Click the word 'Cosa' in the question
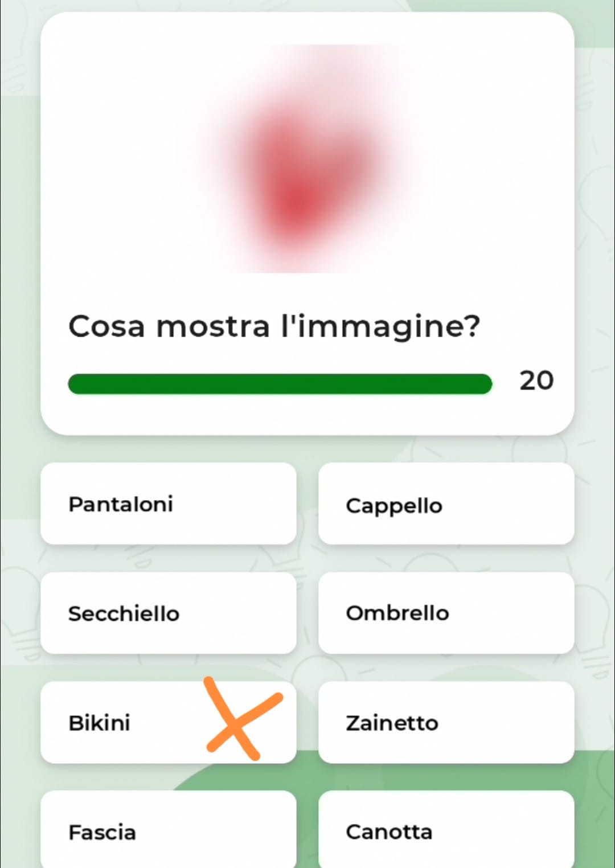The height and width of the screenshot is (868, 615). pos(106,327)
